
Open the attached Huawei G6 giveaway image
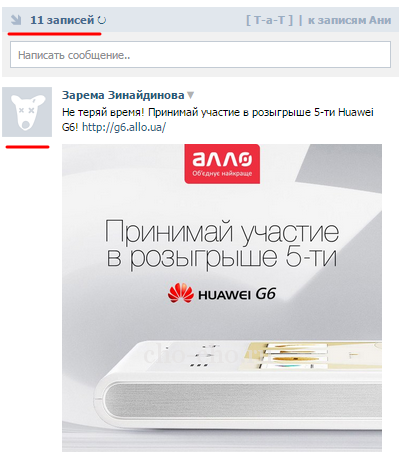[x=222, y=298]
